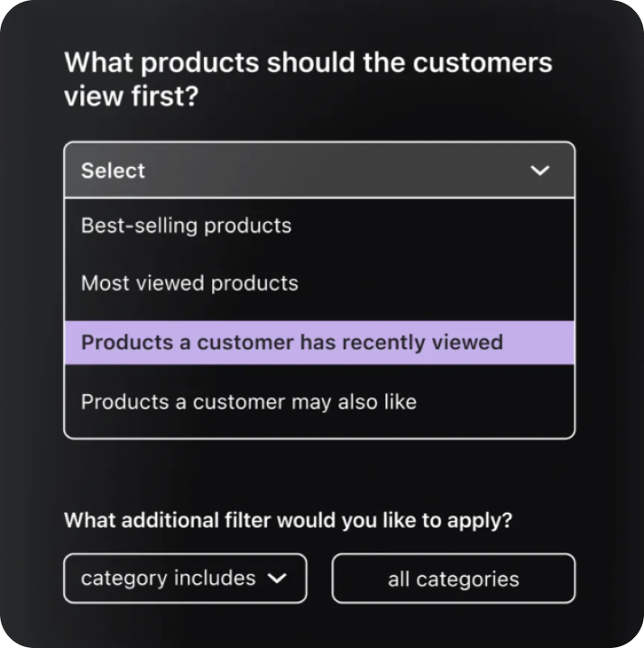644x648 pixels.
Task: Click the "Select" placeholder text
Action: click(x=113, y=171)
